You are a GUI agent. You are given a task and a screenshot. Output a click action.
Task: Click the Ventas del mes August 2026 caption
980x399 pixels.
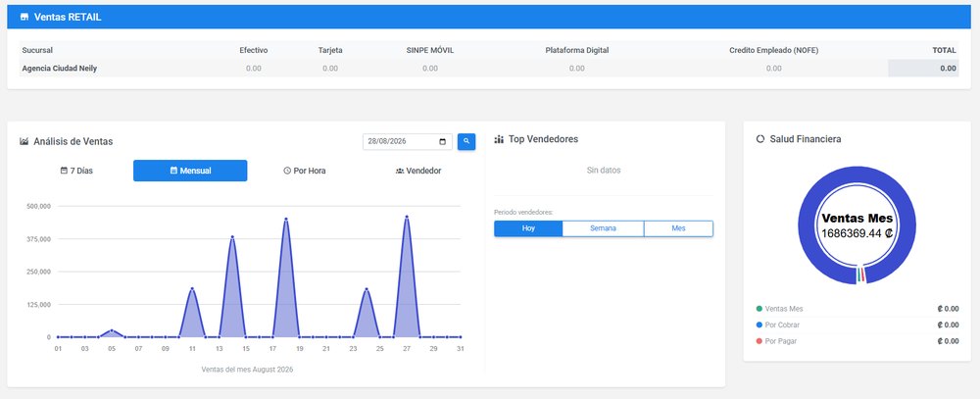tap(247, 369)
